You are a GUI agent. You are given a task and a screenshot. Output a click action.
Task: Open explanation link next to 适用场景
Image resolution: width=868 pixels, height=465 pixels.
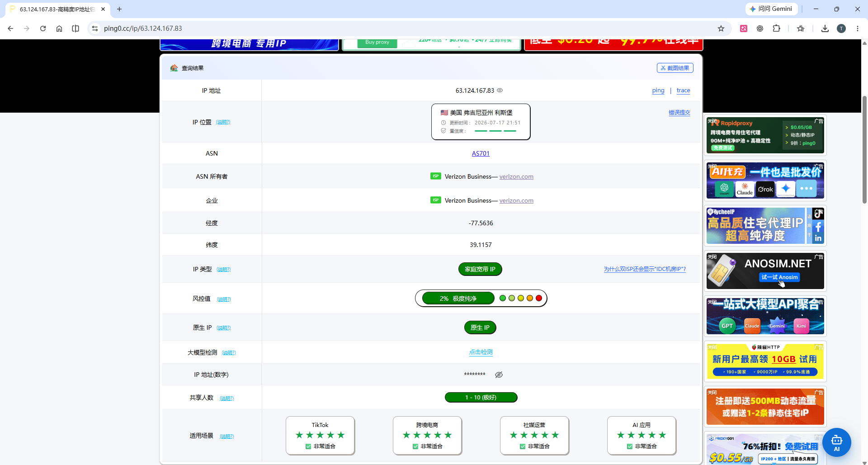coord(226,437)
